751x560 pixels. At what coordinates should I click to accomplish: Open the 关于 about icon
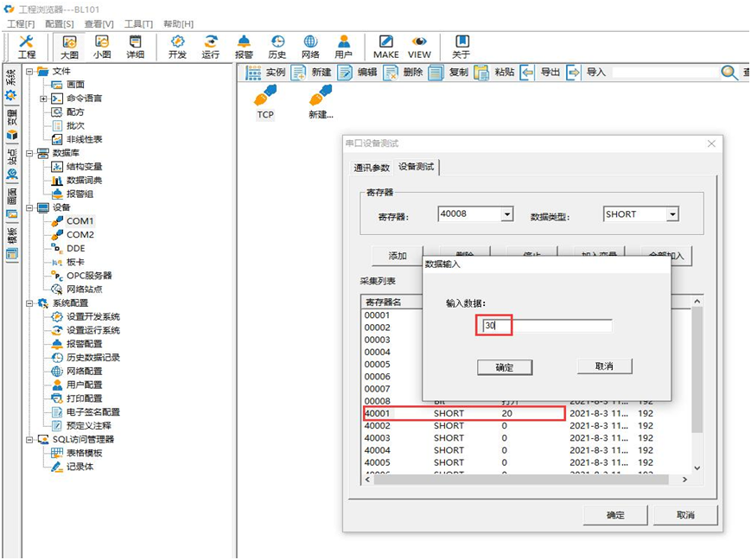(461, 47)
